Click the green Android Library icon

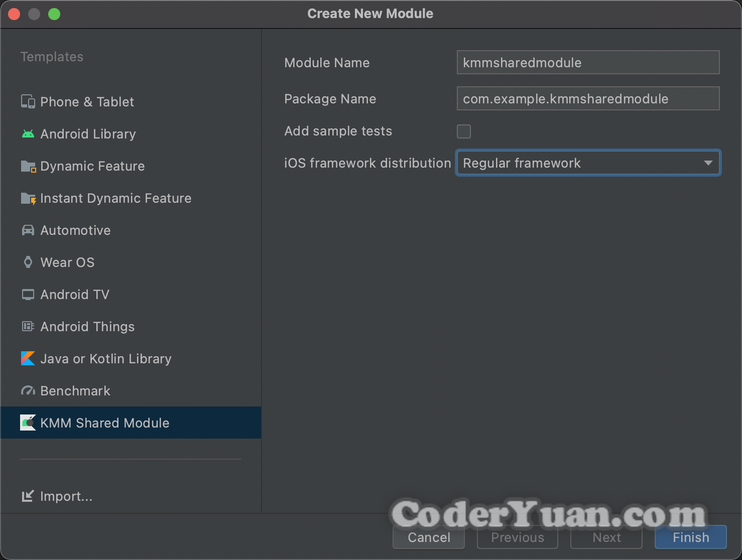(28, 134)
